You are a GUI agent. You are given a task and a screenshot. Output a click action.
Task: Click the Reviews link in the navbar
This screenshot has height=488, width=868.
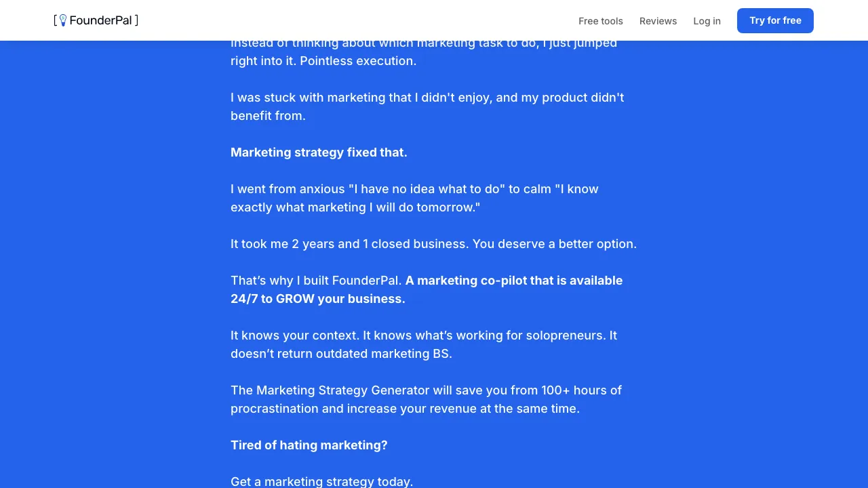click(658, 21)
